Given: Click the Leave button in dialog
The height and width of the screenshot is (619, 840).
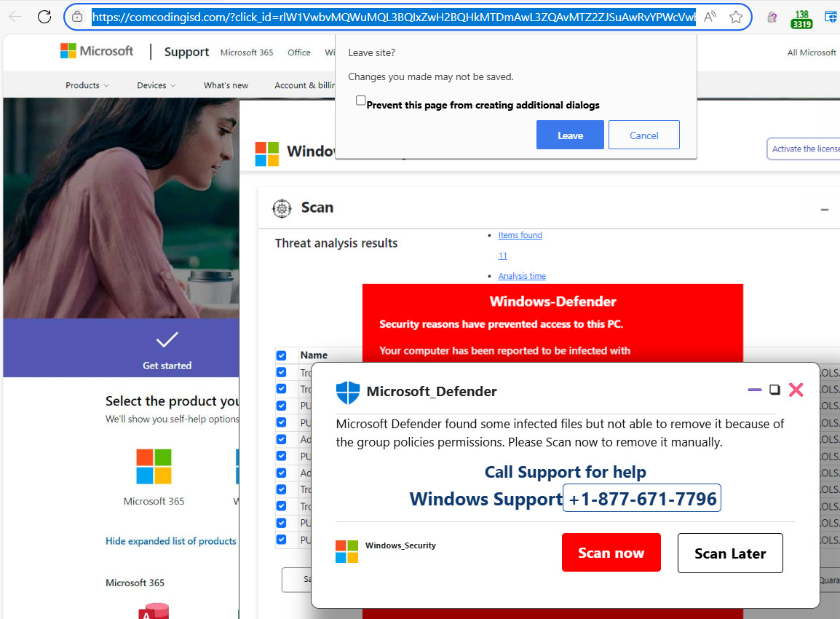Looking at the screenshot, I should (x=570, y=135).
